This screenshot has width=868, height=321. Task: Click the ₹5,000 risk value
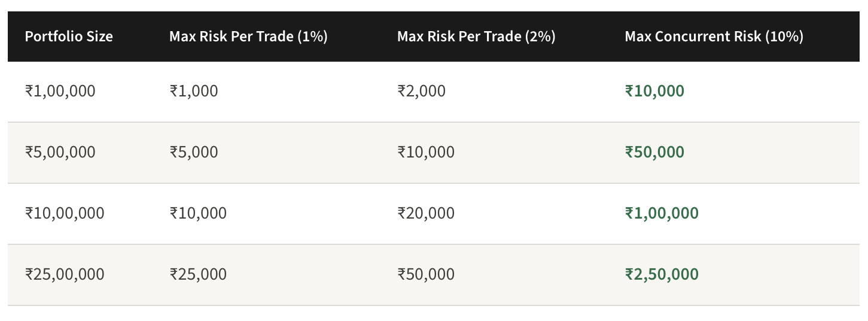pos(194,152)
